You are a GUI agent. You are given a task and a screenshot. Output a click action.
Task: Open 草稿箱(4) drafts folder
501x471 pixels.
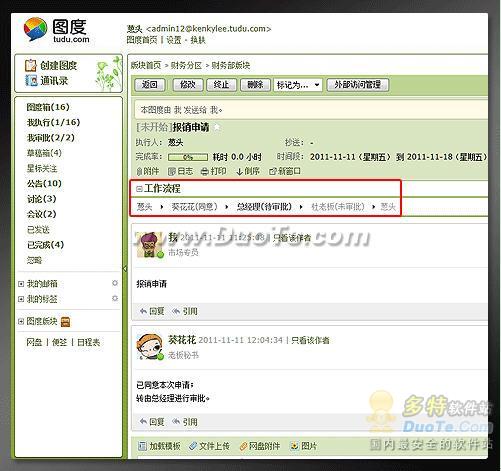tap(44, 153)
